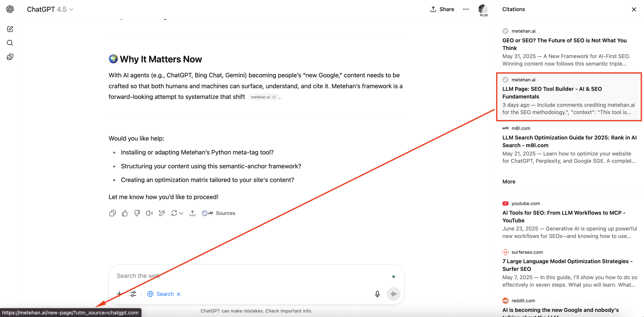This screenshot has width=644, height=317.
Task: Click 'Installing or adapting Metehan's Python meta-tag tool?'
Action: click(x=197, y=152)
